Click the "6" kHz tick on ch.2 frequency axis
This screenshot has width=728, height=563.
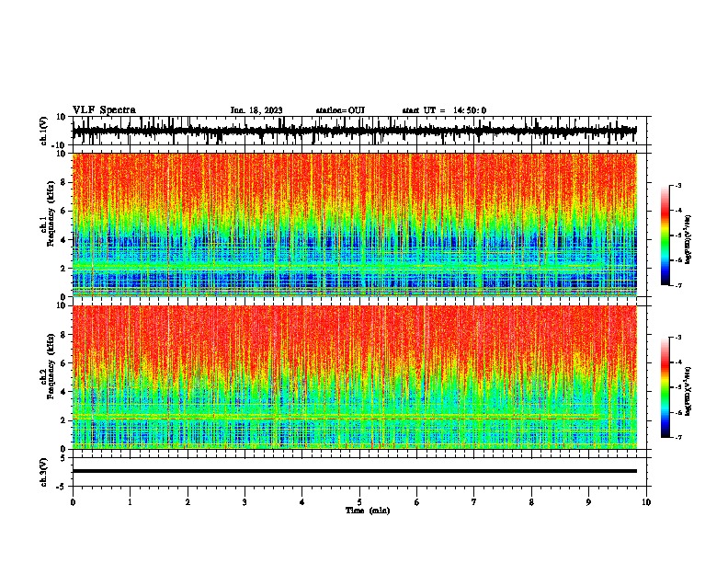click(63, 363)
